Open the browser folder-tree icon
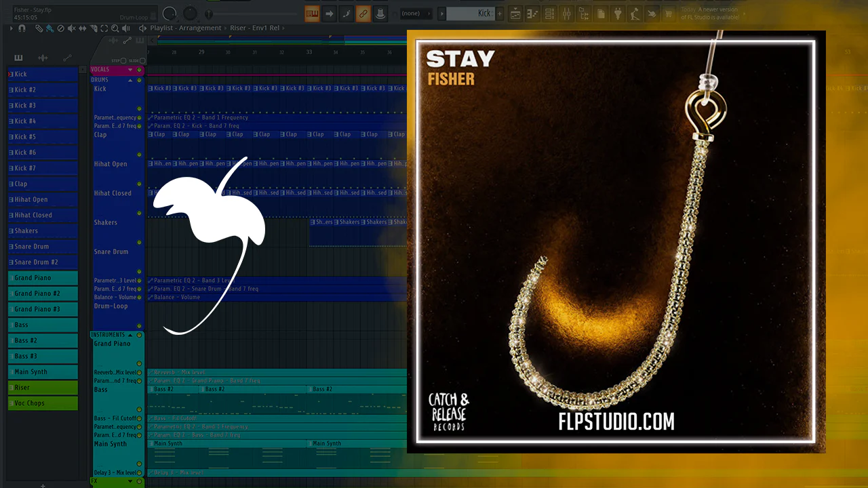The height and width of the screenshot is (488, 868). click(584, 13)
